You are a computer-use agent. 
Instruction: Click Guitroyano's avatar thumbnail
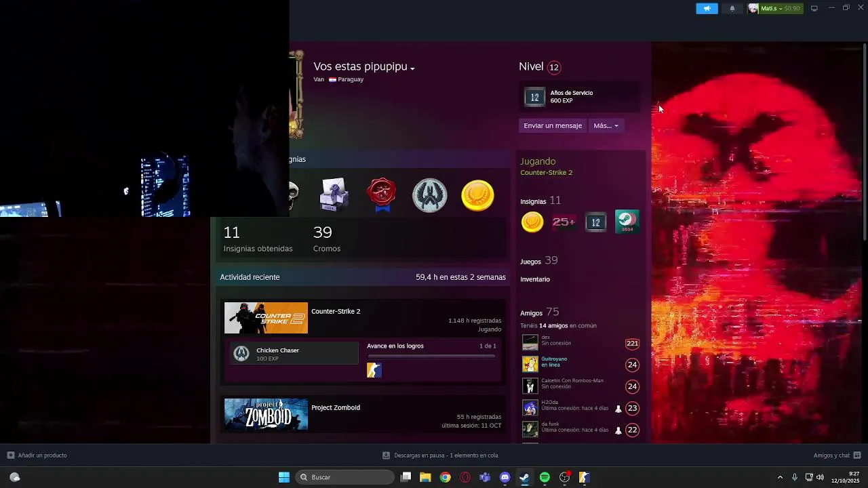point(530,365)
